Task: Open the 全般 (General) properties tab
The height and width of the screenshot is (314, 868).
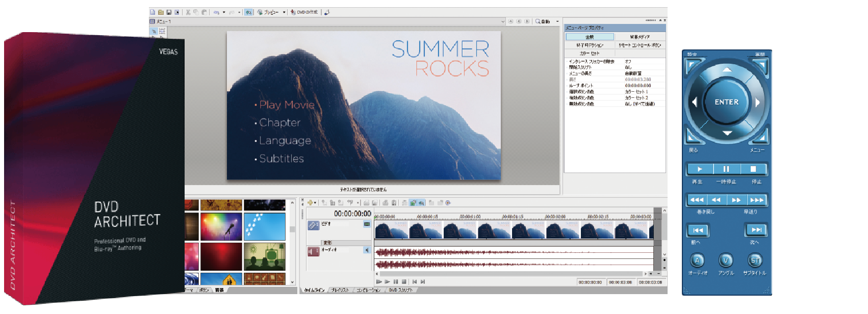Action: (590, 37)
